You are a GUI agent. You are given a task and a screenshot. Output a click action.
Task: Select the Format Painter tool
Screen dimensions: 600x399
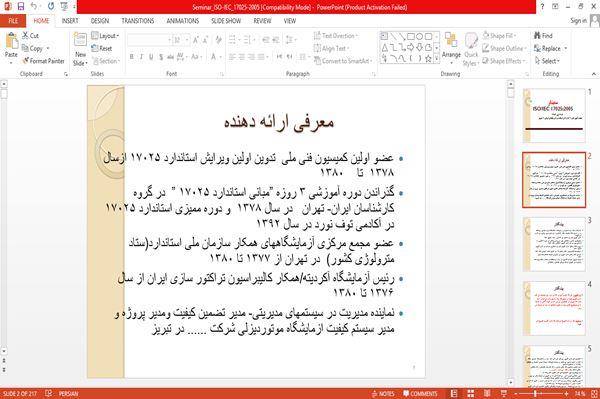(x=43, y=61)
